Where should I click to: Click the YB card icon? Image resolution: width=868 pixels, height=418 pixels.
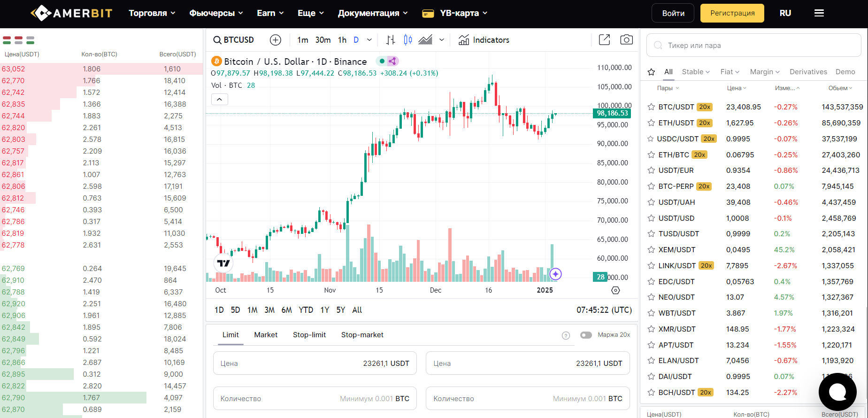click(x=428, y=14)
